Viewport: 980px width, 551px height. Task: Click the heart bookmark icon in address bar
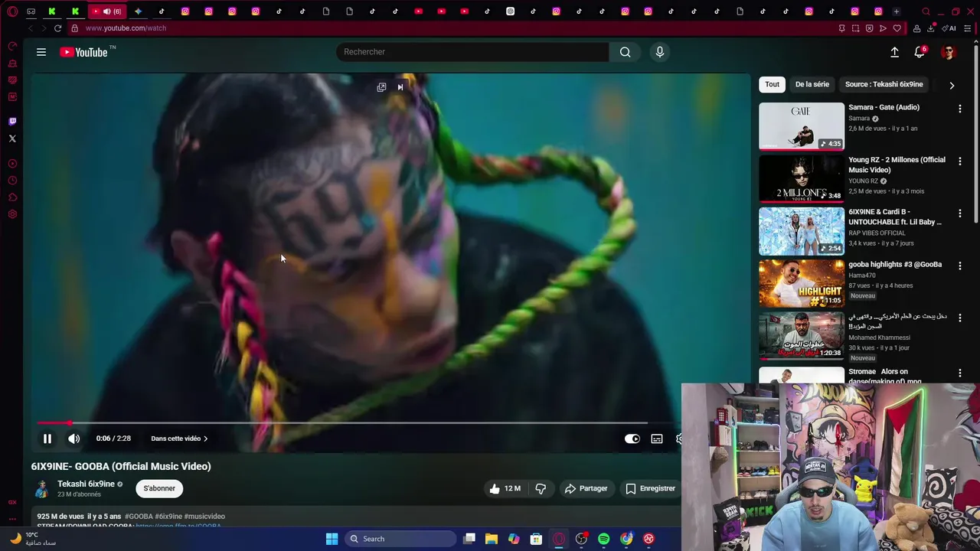897,28
